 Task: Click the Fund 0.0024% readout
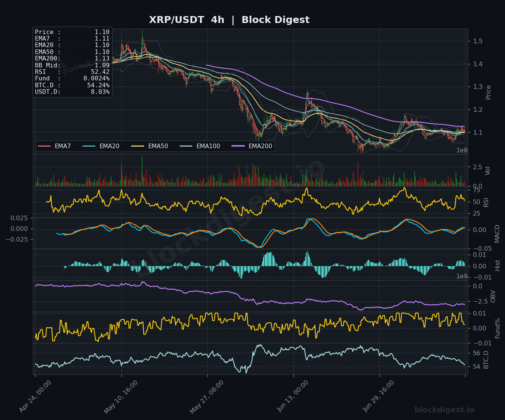pos(72,78)
